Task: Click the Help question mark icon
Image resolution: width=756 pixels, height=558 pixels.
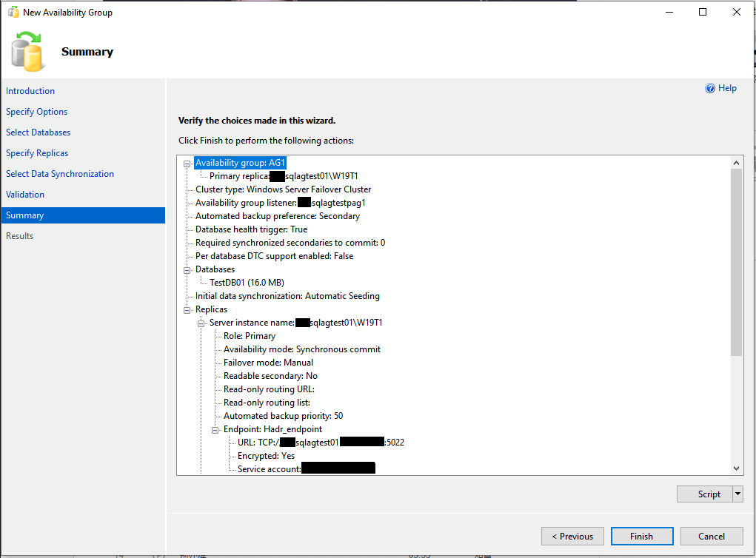Action: [x=709, y=88]
